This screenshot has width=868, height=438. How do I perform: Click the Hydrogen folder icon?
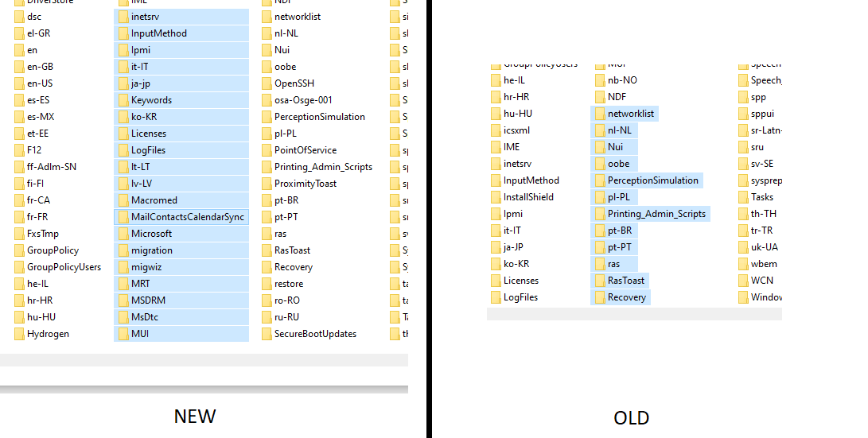(x=19, y=334)
